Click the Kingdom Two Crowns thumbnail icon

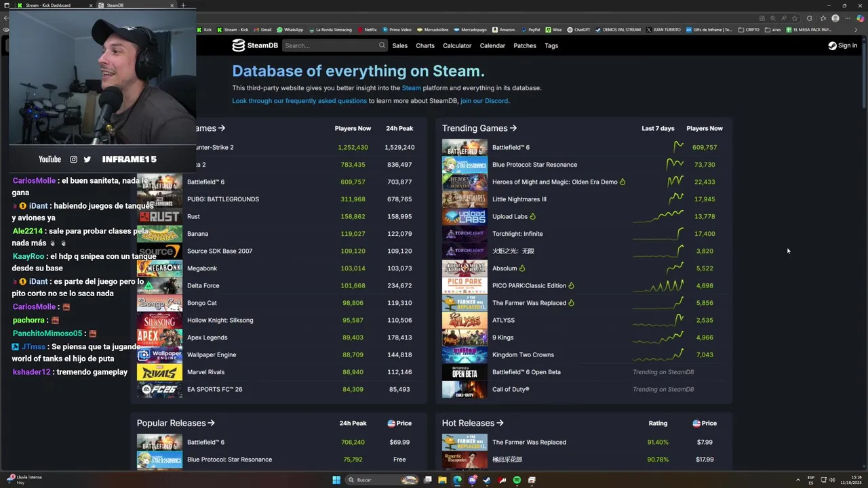465,354
